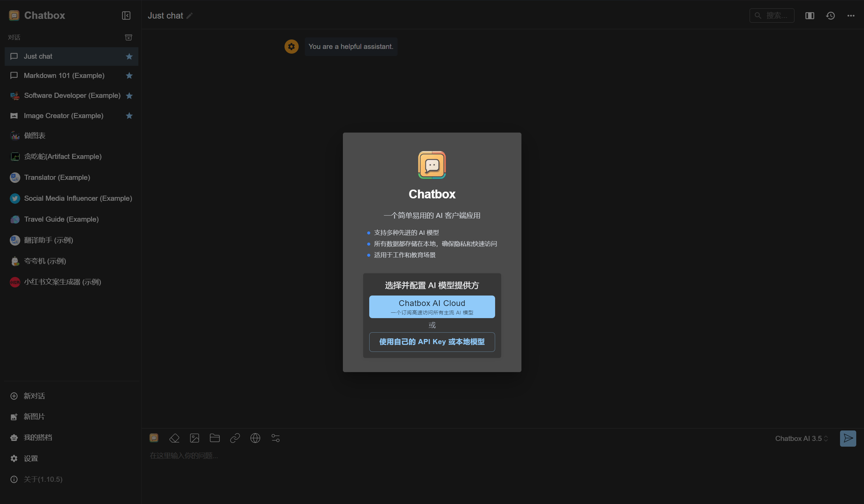
Task: Create a new image with 新图片
Action: [x=71, y=417]
